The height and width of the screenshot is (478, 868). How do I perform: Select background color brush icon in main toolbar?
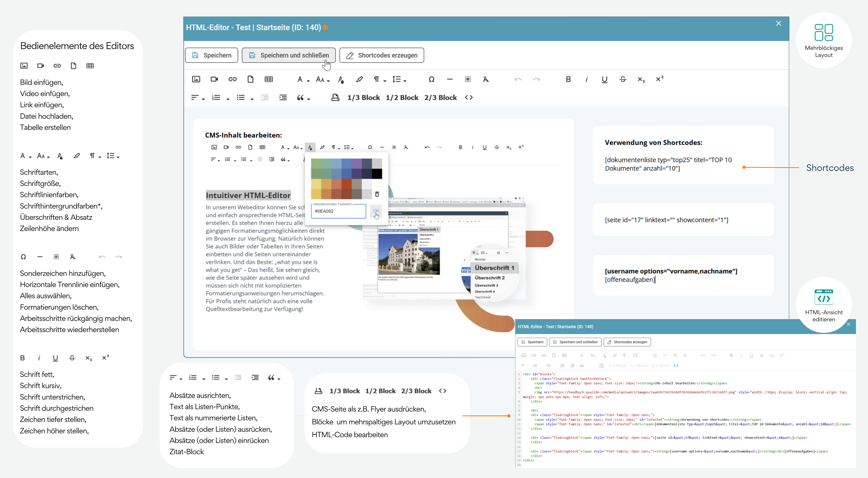pyautogui.click(x=359, y=79)
